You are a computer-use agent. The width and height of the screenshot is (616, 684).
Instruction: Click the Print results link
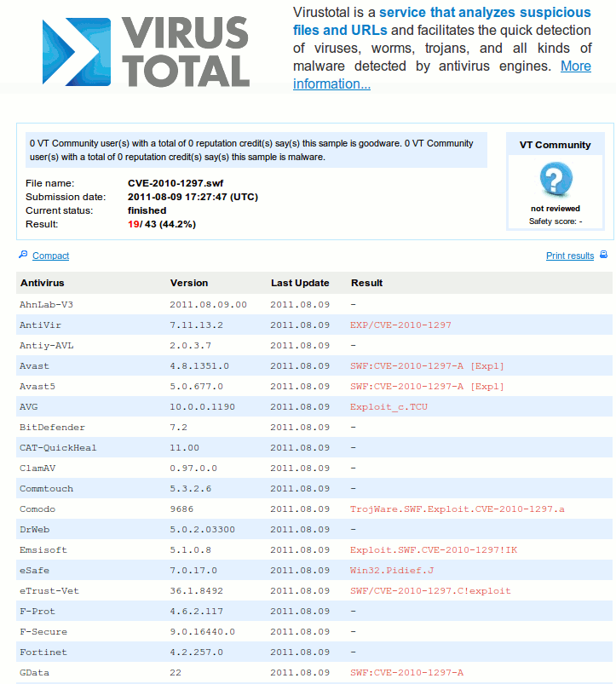point(569,256)
